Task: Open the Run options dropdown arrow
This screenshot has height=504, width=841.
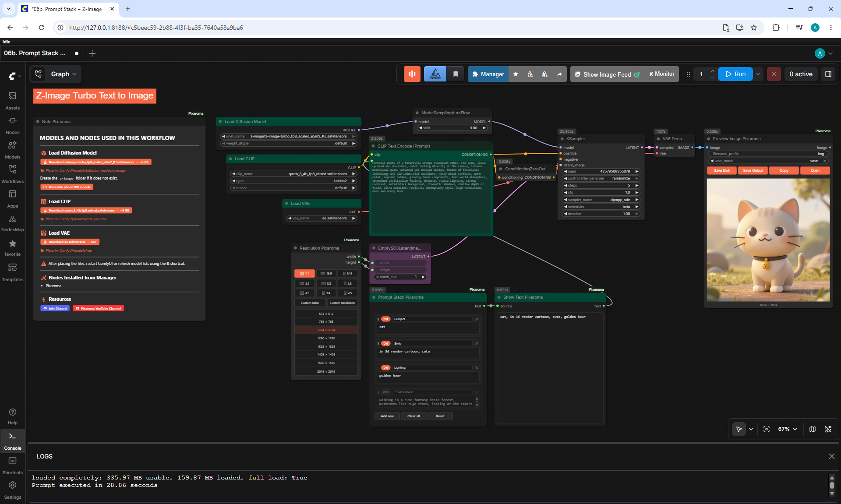Action: coord(758,74)
